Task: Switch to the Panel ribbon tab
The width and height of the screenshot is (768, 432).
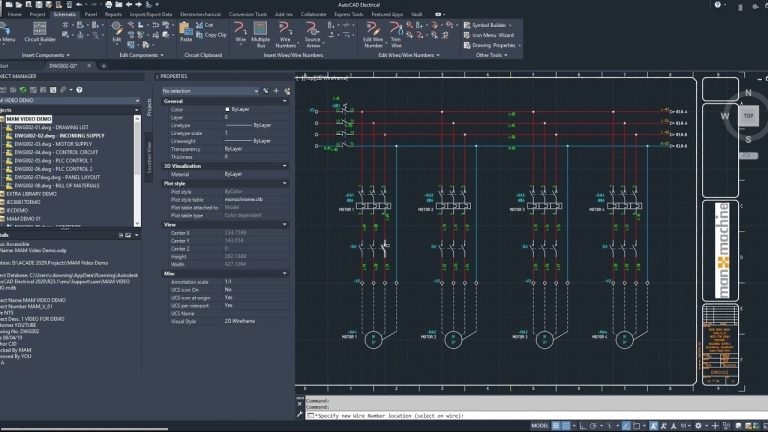Action: coord(91,14)
